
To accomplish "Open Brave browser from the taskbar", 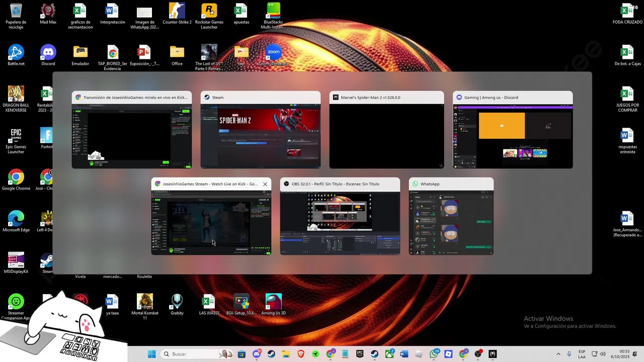I will (301, 354).
